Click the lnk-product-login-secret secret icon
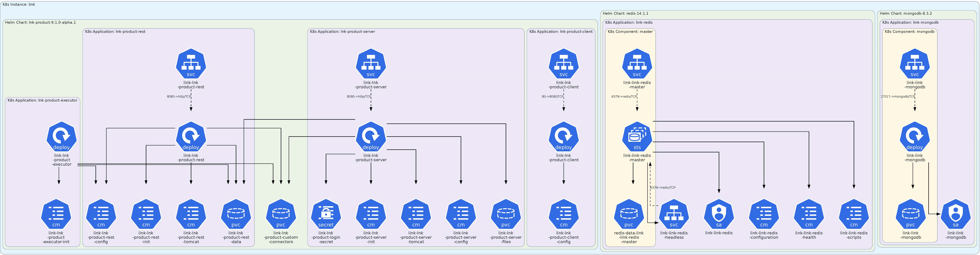 (326, 214)
